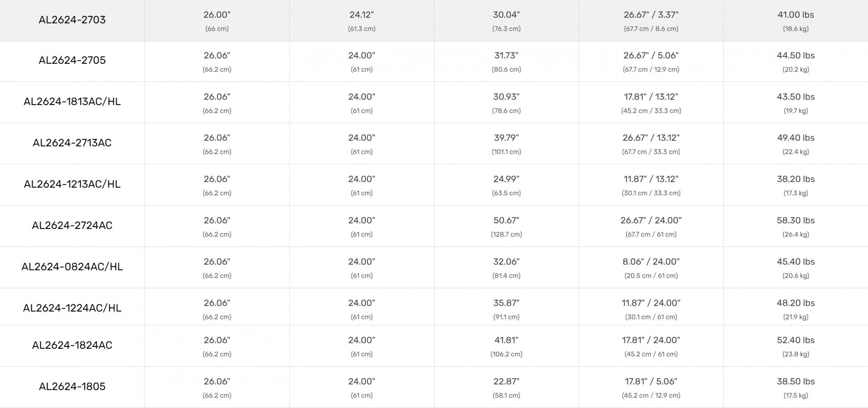Click the 26.67" / 3.37" measurement
The image size is (868, 408).
[x=651, y=15]
